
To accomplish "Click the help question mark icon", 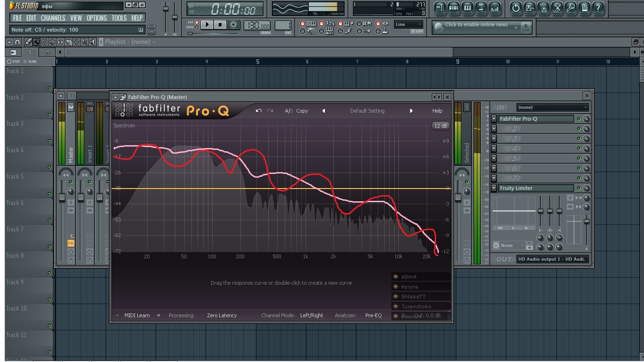I will [598, 8].
